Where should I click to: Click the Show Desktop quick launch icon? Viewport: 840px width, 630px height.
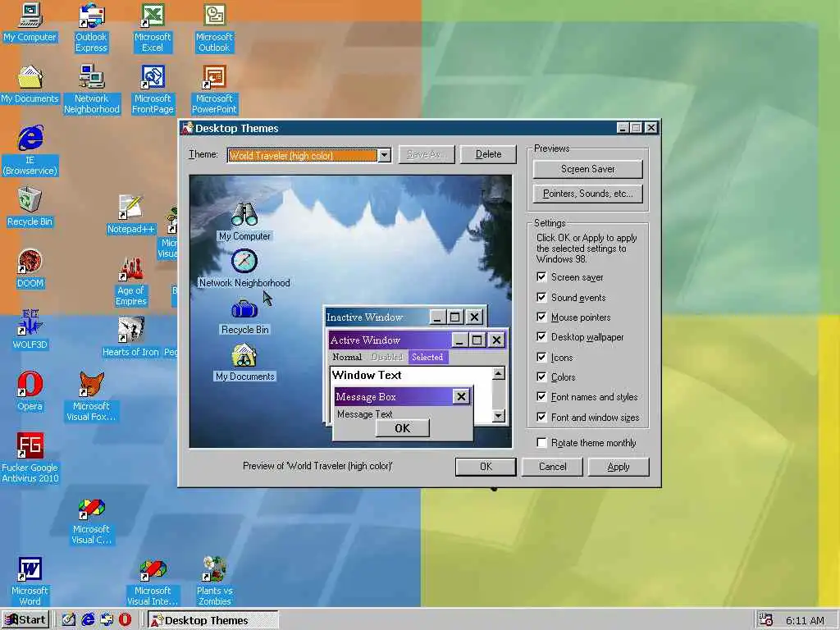coord(69,620)
